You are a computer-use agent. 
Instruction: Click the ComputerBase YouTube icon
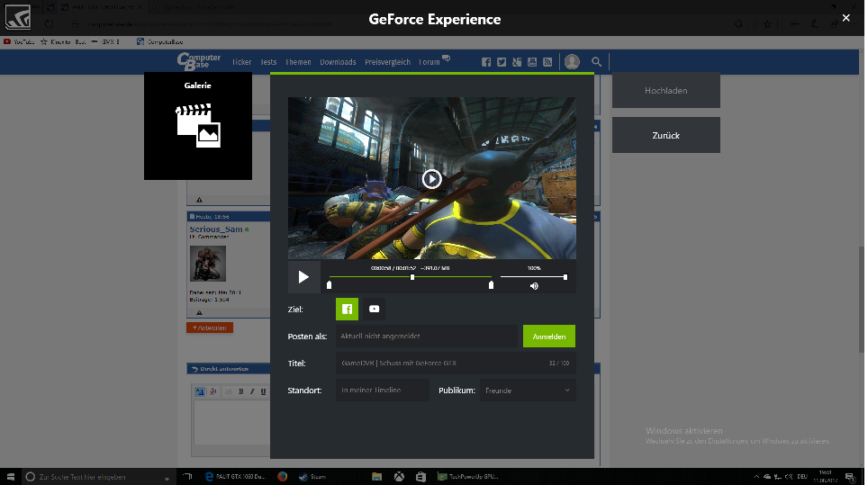(x=532, y=62)
